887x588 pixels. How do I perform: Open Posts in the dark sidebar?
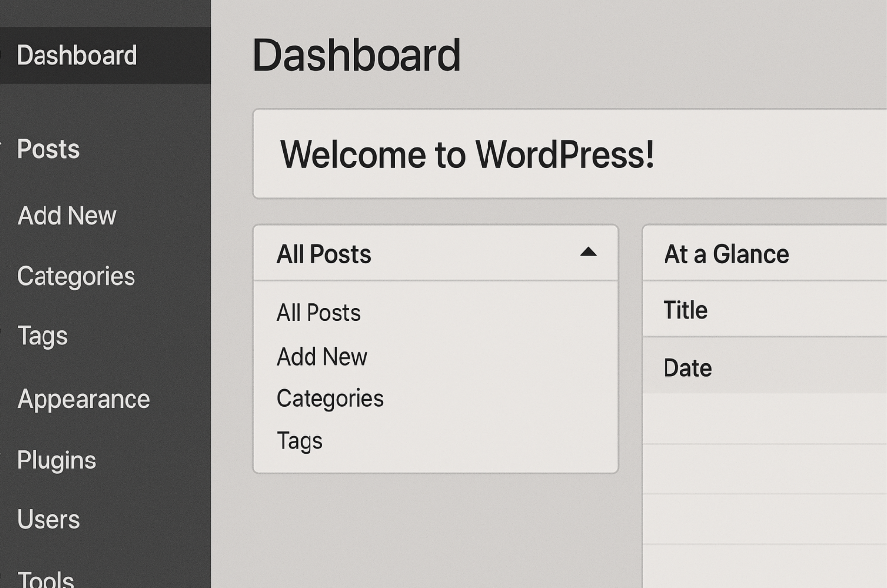coord(48,149)
